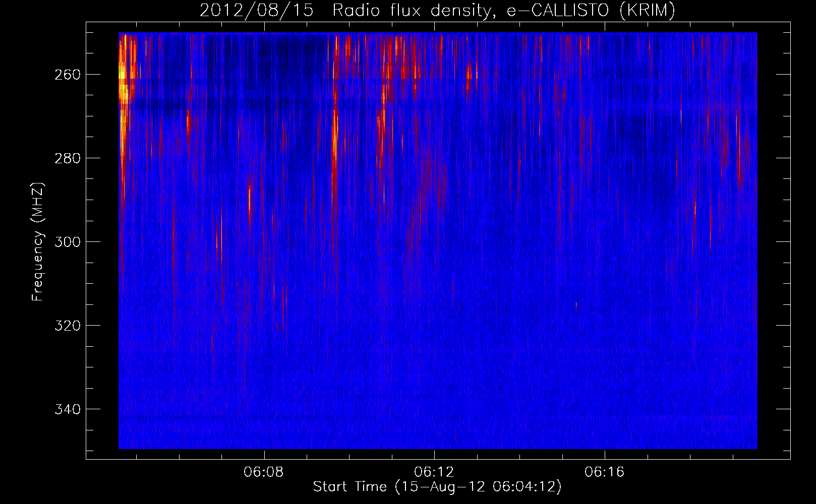Click the 'Start Time (15-Aug-12 06:04:12)' axis caption
This screenshot has height=504, width=816.
(437, 487)
